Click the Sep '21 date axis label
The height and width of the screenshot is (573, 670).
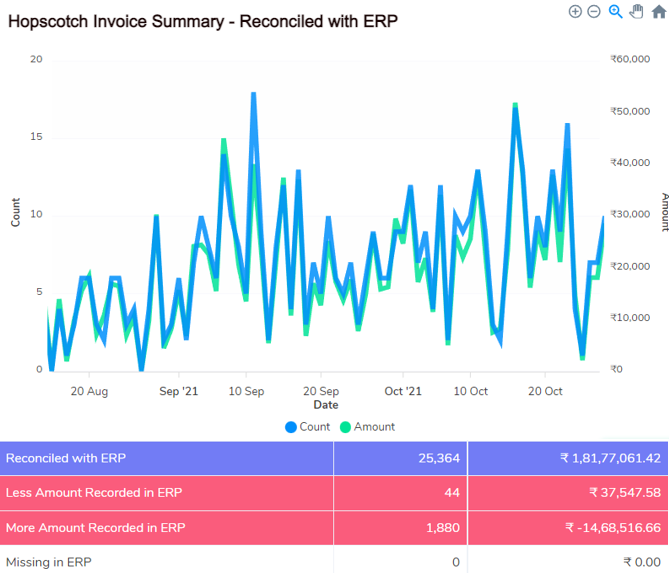tap(179, 391)
